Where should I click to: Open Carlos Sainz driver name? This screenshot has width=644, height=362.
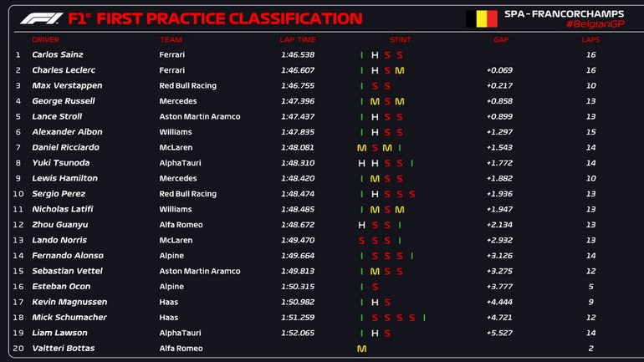[56, 55]
